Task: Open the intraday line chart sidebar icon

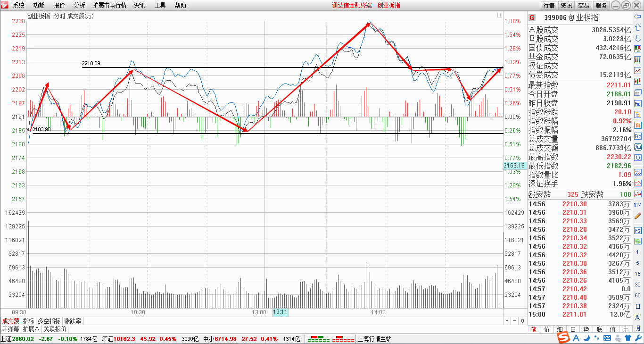Action: [637, 70]
